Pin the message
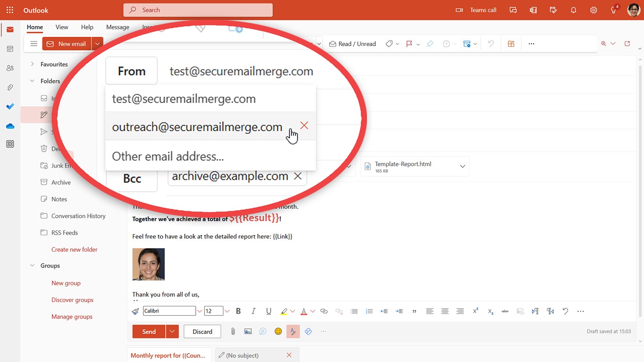 430,44
